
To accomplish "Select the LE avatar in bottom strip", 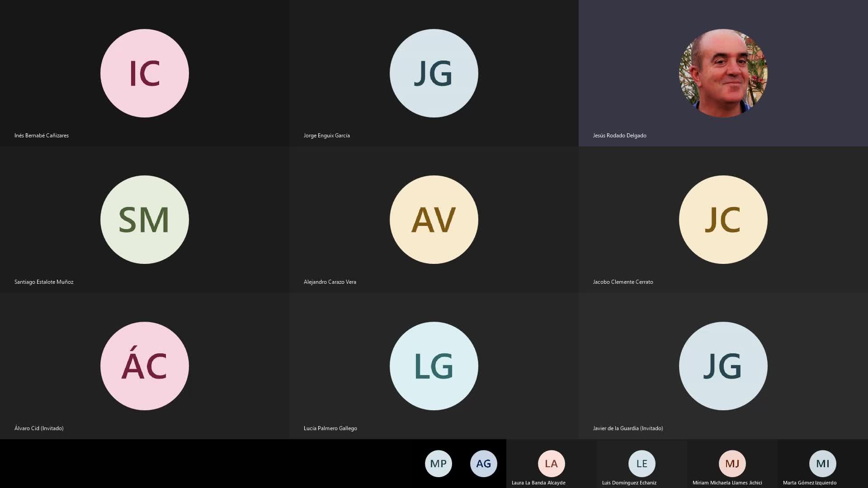I will [642, 464].
